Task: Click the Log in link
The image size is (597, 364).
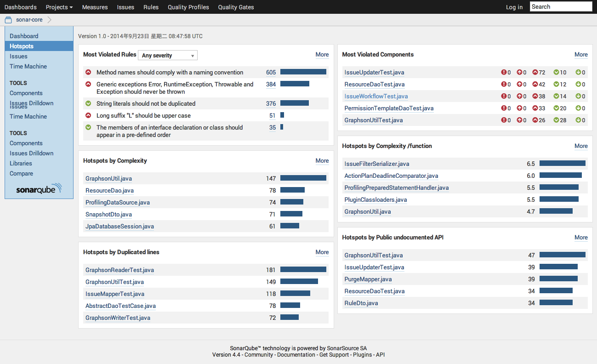Action: [x=514, y=7]
